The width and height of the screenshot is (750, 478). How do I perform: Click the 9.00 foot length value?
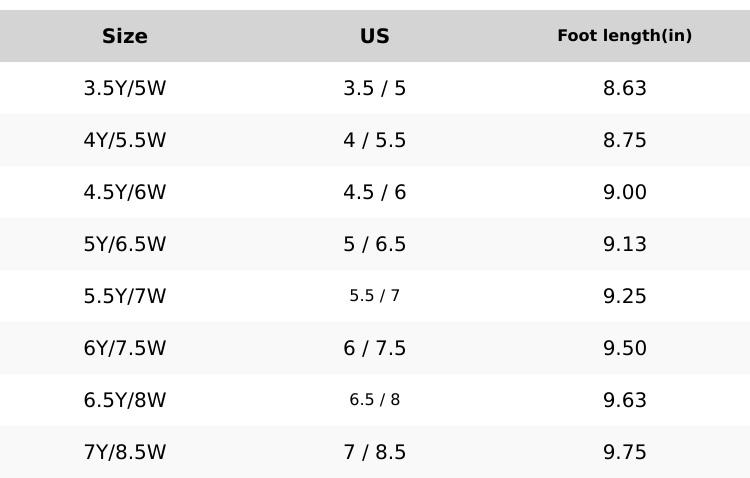tap(625, 192)
